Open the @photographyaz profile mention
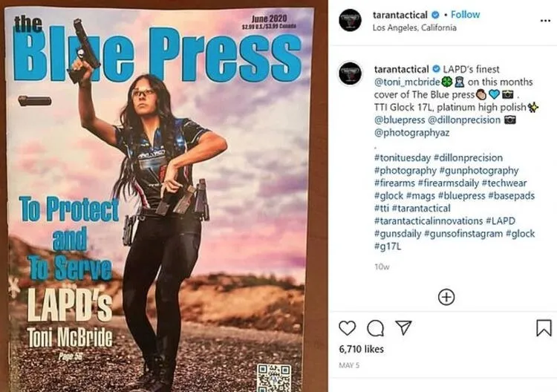The width and height of the screenshot is (557, 392). (x=411, y=133)
